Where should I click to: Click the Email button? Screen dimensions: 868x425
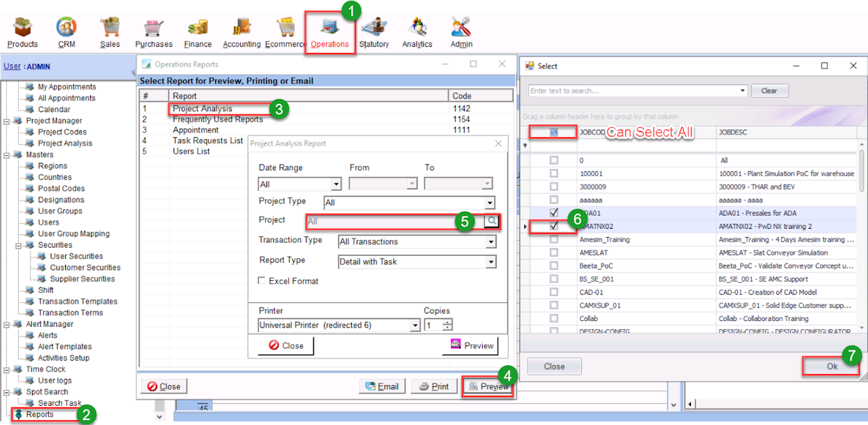(382, 386)
